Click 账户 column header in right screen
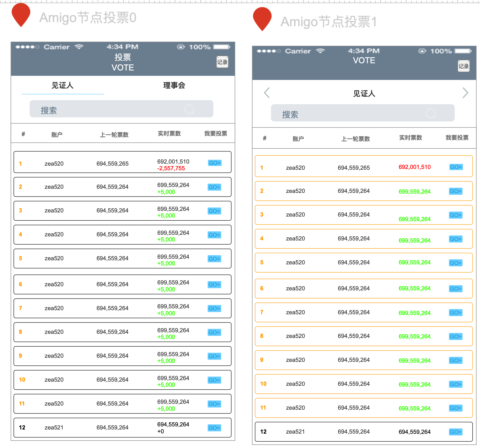The image size is (480, 448). point(298,139)
